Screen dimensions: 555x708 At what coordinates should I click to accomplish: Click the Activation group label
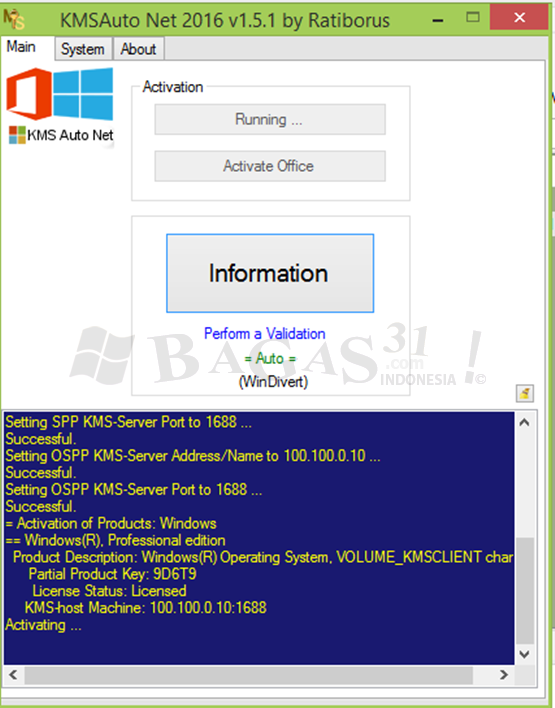pyautogui.click(x=173, y=87)
